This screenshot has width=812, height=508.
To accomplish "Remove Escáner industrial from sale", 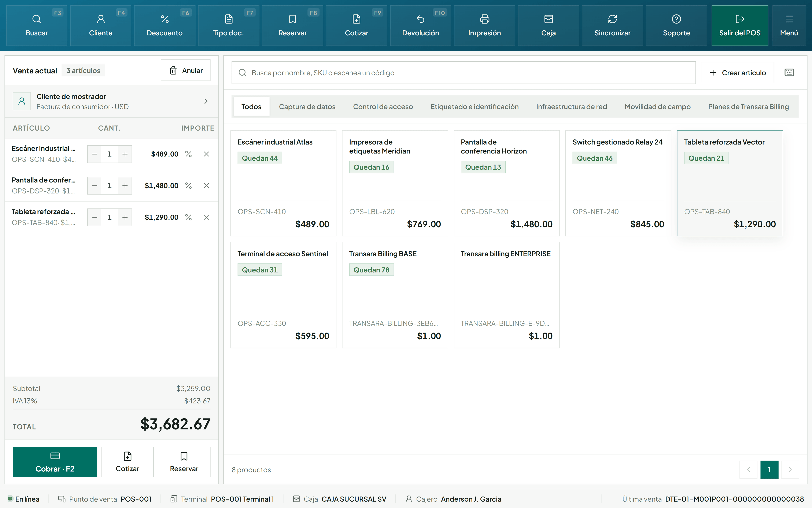I will point(206,154).
